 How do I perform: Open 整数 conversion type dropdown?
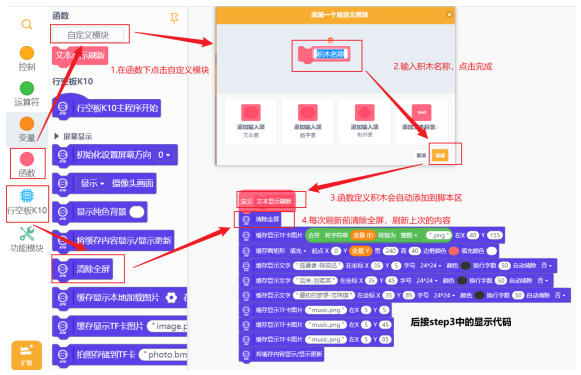point(408,235)
